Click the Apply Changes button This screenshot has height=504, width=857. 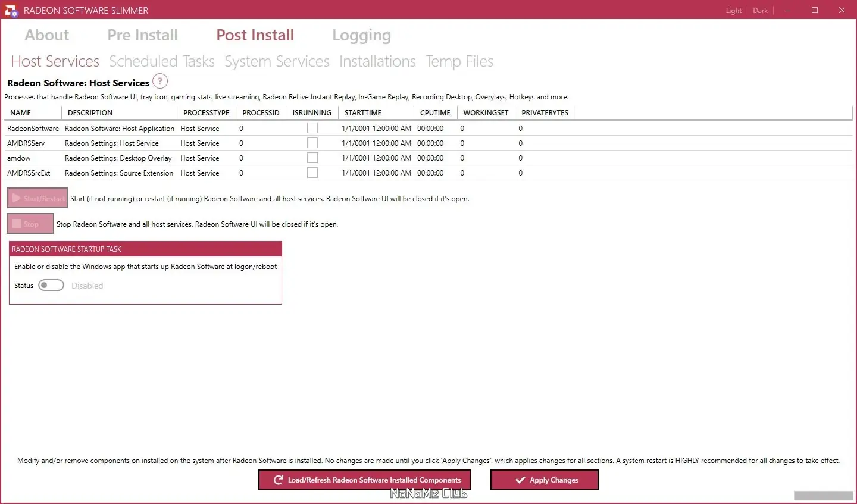545,480
